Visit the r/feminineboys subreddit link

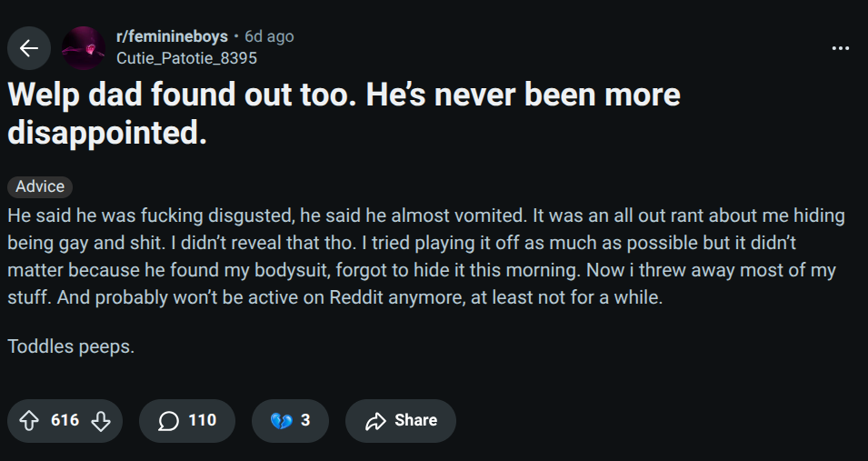(172, 36)
